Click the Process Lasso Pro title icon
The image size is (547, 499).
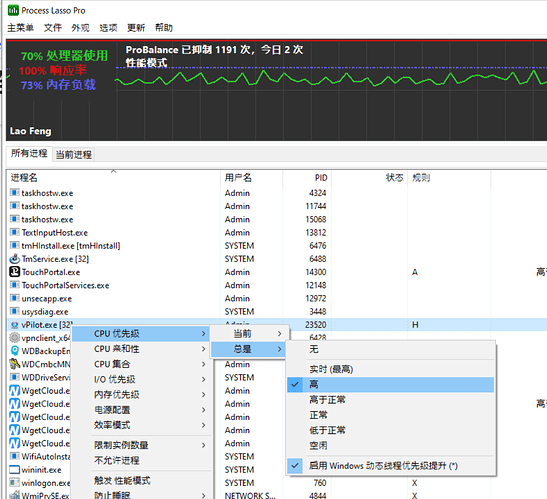click(x=13, y=10)
